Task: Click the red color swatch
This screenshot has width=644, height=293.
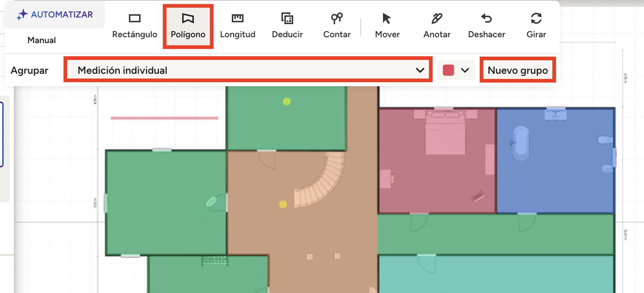Action: coord(448,70)
